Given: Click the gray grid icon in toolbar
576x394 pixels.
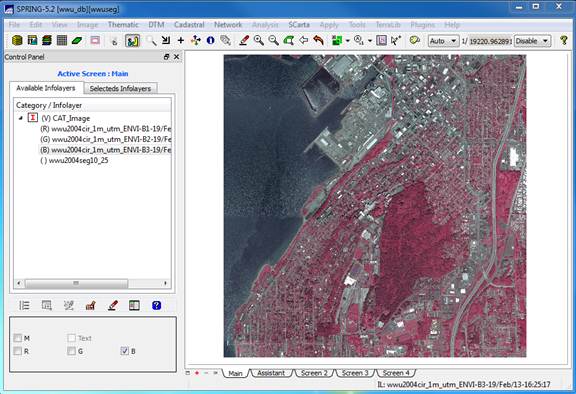Looking at the screenshot, I should [62, 40].
